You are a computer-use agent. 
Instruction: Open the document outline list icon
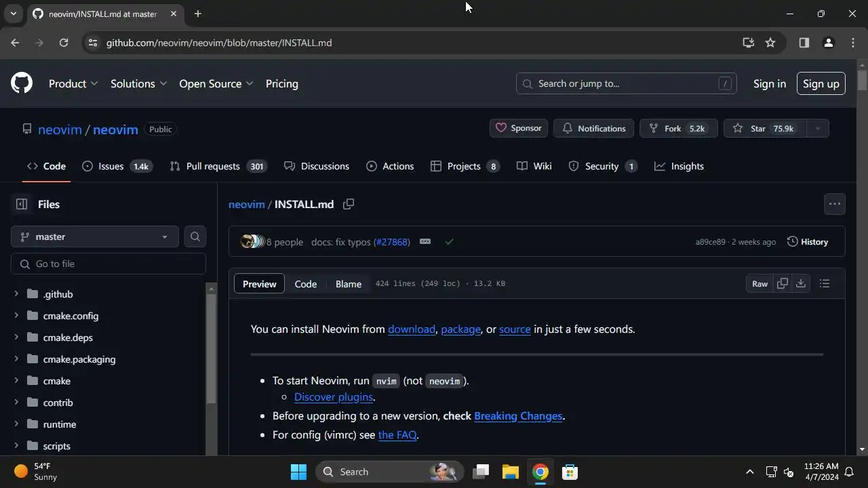coord(825,283)
